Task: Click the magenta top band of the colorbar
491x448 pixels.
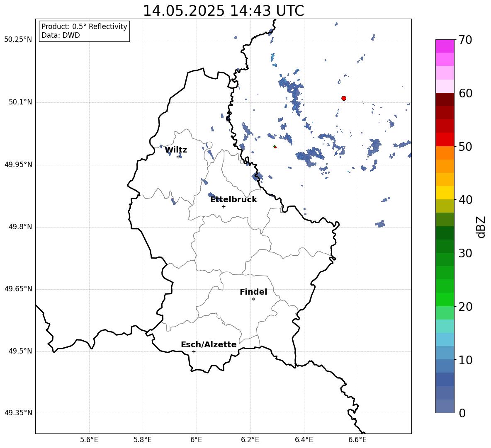Action: point(445,46)
